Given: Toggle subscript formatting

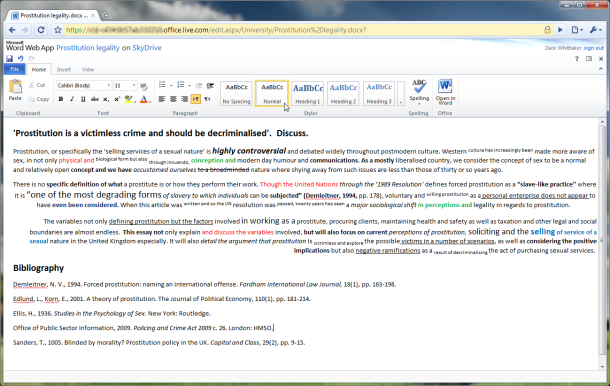Looking at the screenshot, I should [x=106, y=99].
